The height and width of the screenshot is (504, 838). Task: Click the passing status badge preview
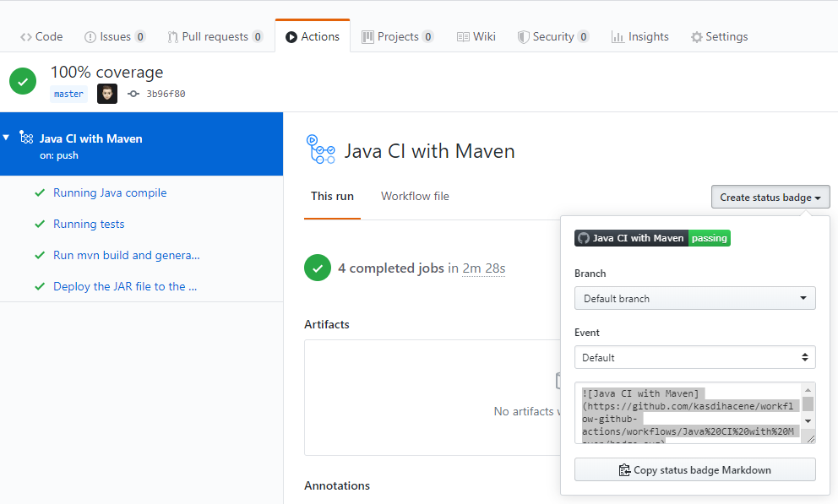click(x=652, y=238)
